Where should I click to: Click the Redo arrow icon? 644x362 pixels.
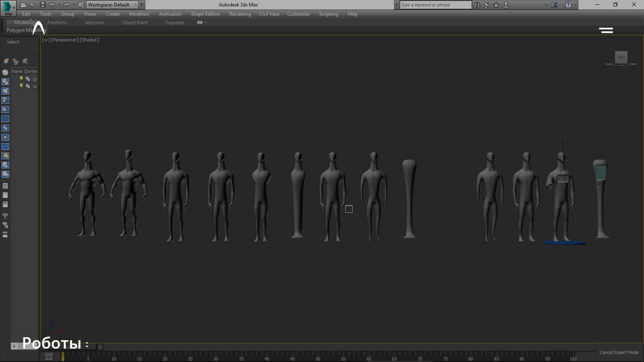click(x=66, y=5)
